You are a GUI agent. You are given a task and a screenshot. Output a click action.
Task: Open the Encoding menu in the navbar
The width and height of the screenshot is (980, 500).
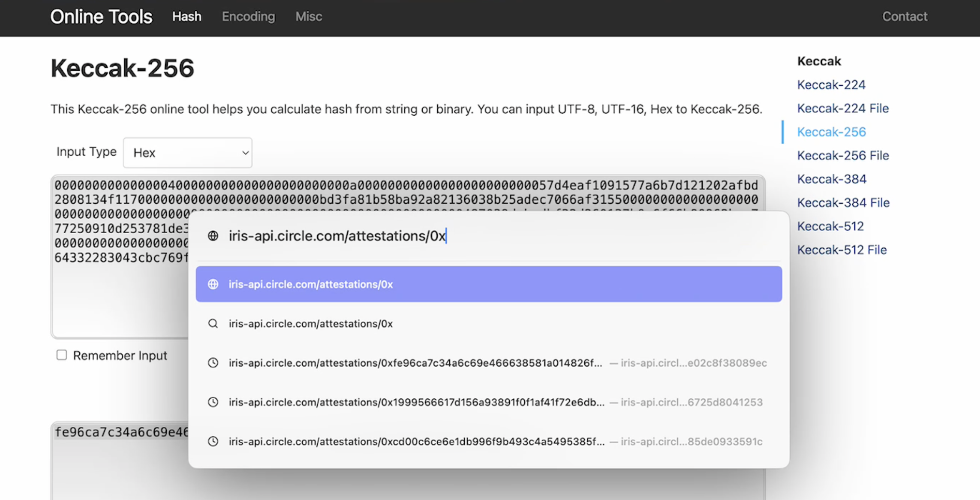(x=248, y=17)
